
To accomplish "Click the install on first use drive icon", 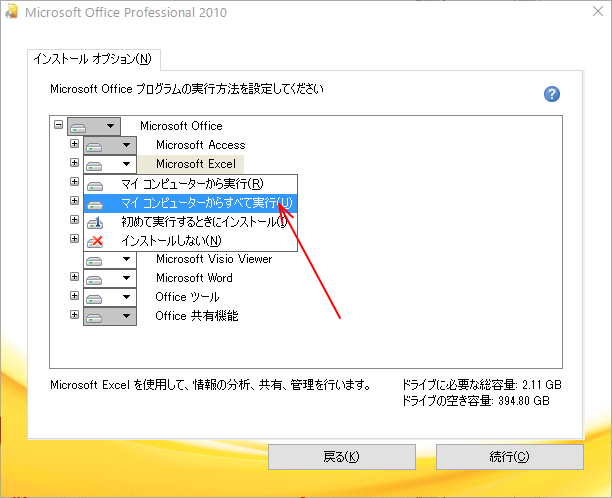I will (x=95, y=222).
